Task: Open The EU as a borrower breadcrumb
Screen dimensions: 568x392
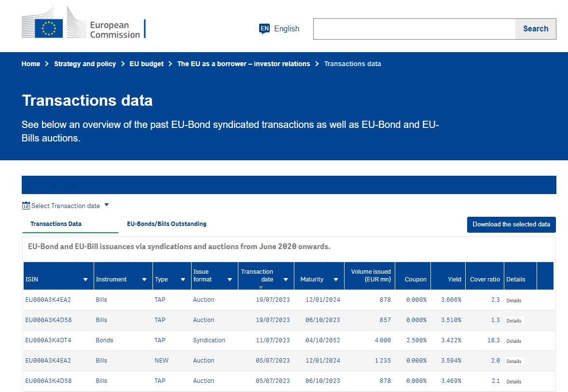Action: [243, 64]
